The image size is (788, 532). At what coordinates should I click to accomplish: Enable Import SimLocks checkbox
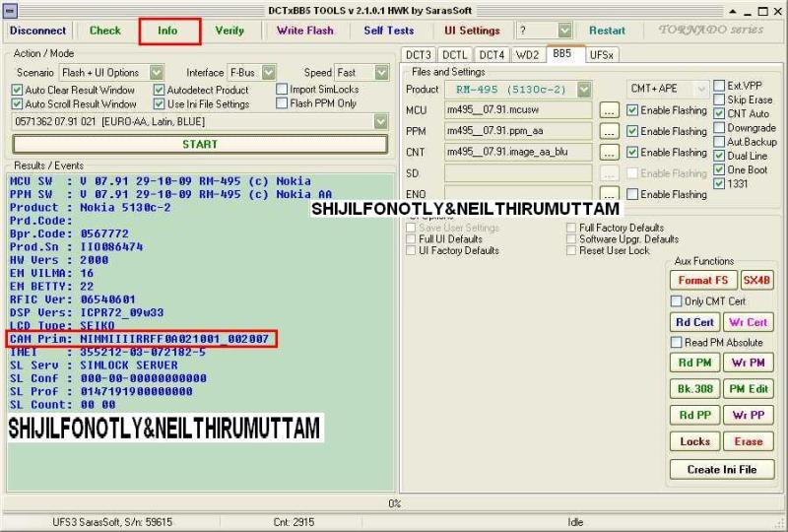click(282, 90)
